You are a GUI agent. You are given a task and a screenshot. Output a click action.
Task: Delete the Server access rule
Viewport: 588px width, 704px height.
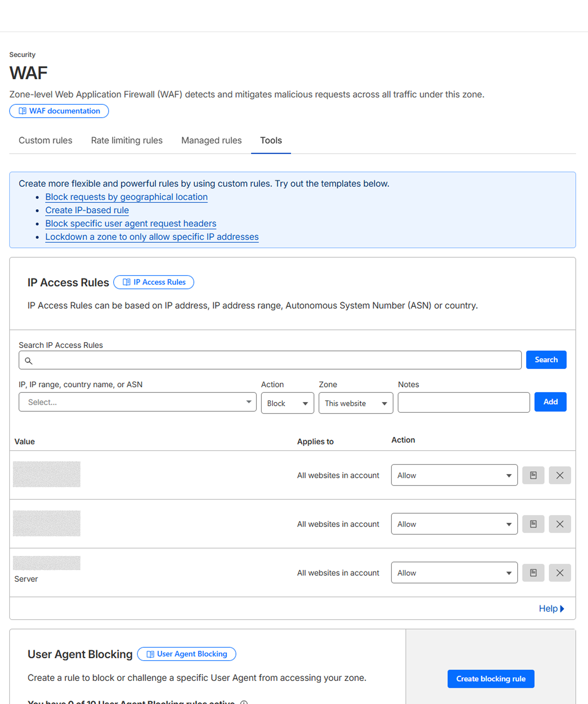click(559, 573)
